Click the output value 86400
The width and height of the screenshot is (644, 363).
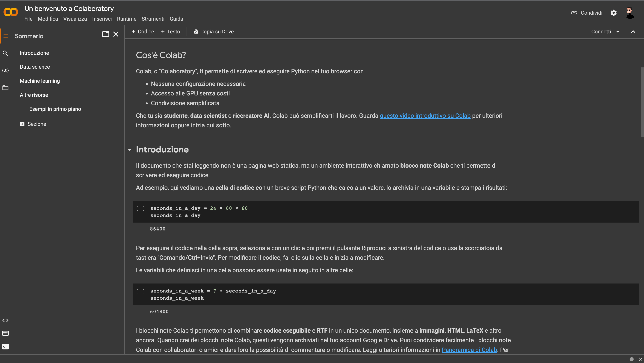(x=158, y=229)
